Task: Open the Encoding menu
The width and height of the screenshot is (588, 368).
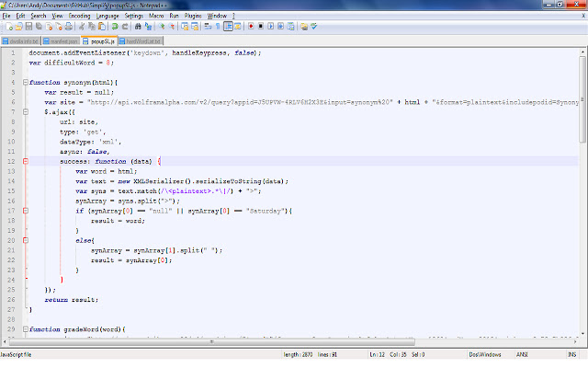Action: point(79,16)
